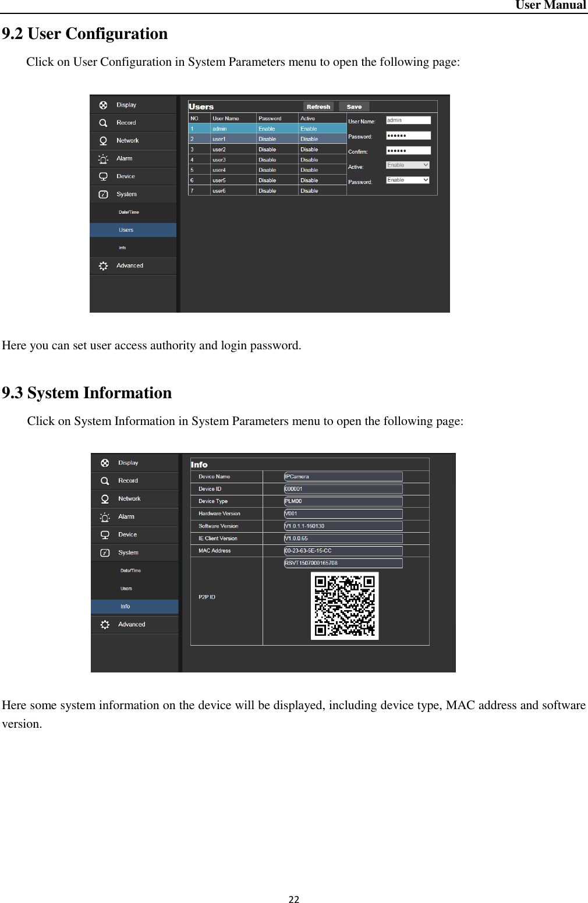Select Date/Time submenu in Info screenshot
The width and height of the screenshot is (588, 903).
pos(130,571)
